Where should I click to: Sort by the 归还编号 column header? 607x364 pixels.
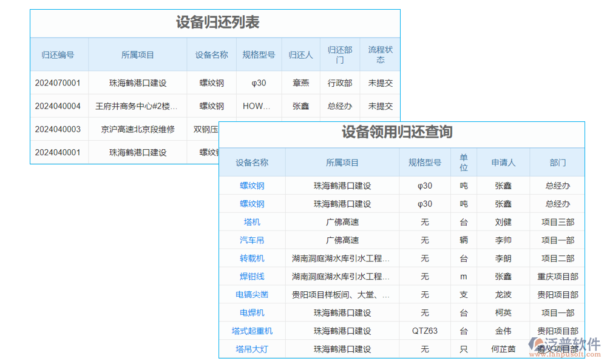(59, 55)
